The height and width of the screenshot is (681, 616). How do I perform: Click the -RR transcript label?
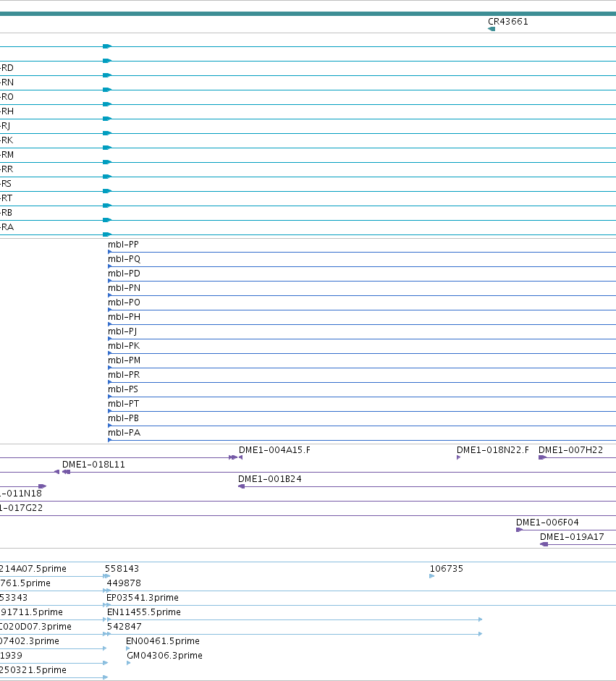pyautogui.click(x=7, y=169)
